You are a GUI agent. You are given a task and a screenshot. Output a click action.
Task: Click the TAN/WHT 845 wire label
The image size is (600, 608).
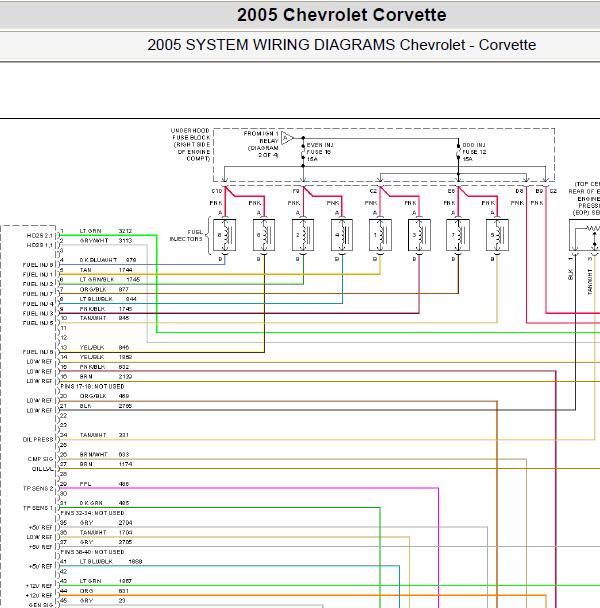point(104,318)
